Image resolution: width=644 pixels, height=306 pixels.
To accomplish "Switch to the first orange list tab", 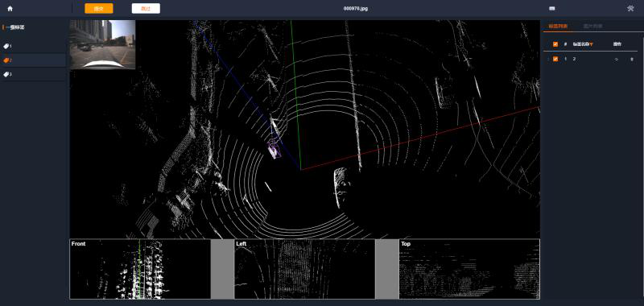I will click(555, 27).
